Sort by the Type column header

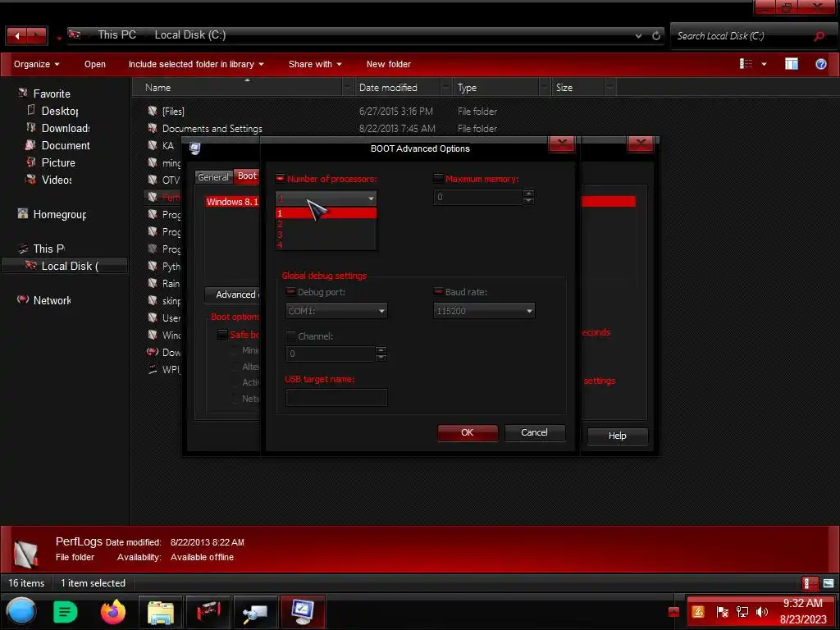tap(495, 88)
